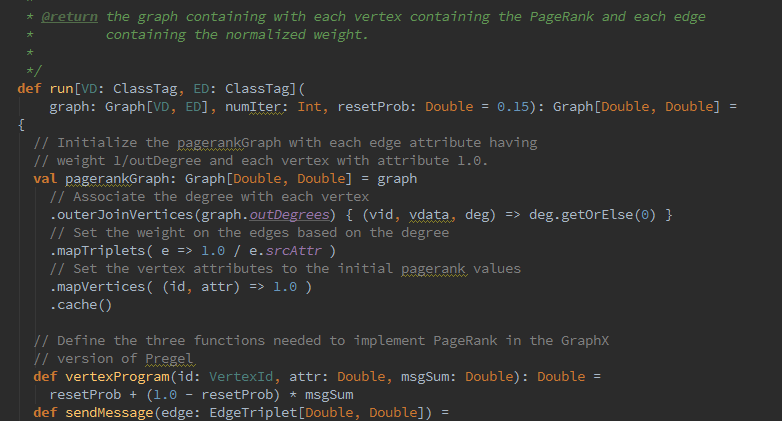The width and height of the screenshot is (782, 421).
Task: Click the @return tag in the doc comment
Action: coord(70,17)
